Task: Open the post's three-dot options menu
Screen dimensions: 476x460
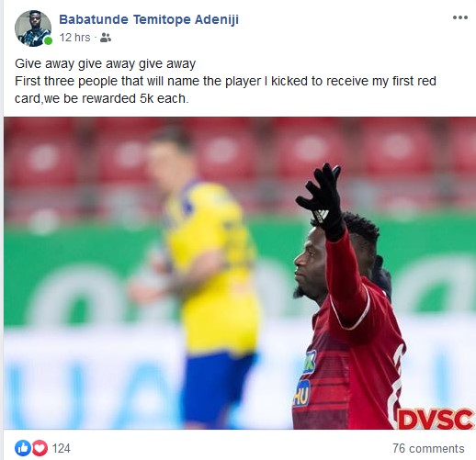Action: click(460, 17)
